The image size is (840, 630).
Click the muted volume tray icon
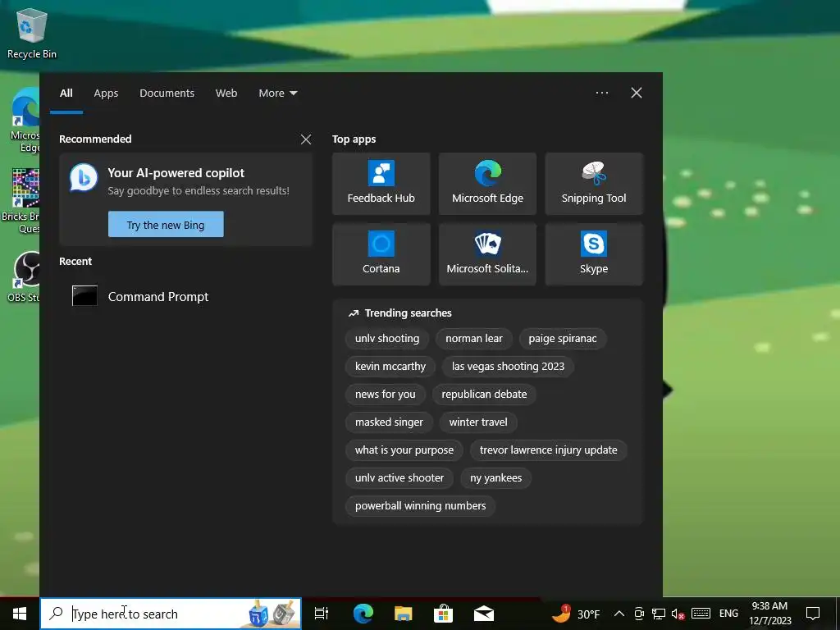click(678, 614)
